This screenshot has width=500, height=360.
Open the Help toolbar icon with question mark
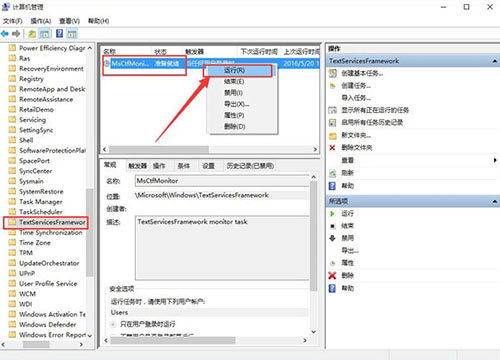59,34
